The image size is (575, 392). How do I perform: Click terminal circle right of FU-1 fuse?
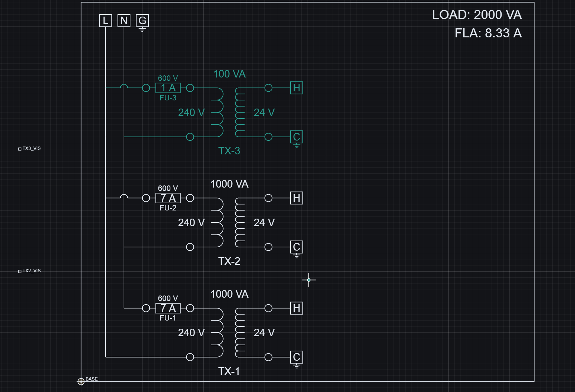[190, 308]
